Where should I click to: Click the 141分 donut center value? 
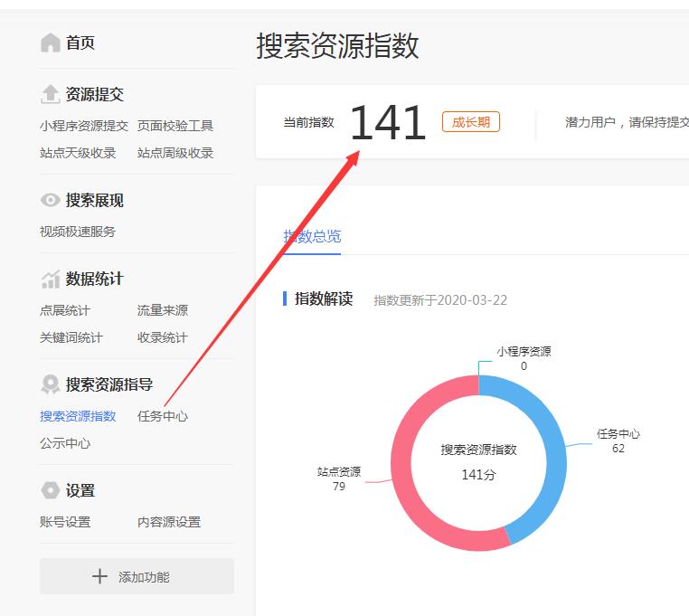tap(478, 474)
